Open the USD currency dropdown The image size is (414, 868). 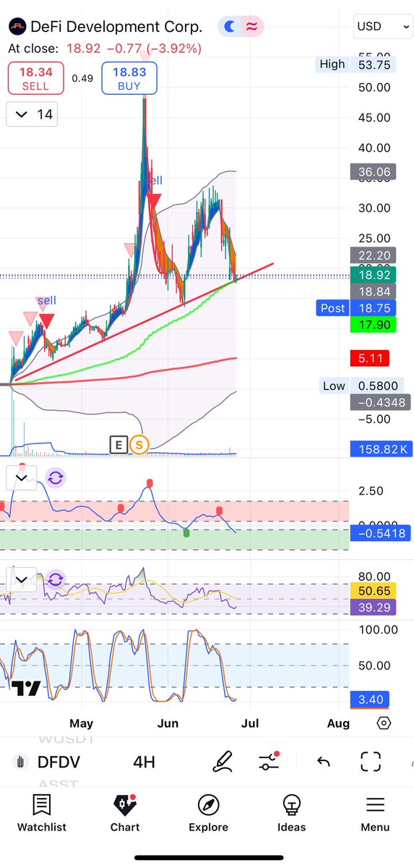383,27
